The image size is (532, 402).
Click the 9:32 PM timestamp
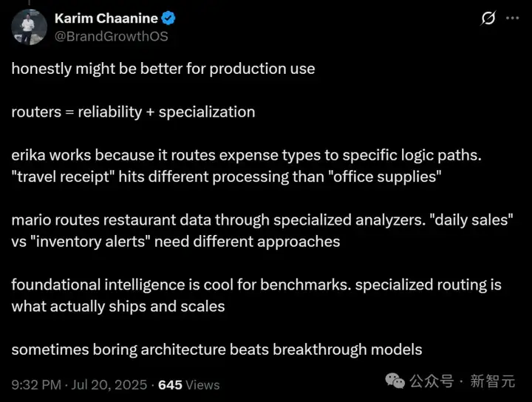pyautogui.click(x=36, y=385)
